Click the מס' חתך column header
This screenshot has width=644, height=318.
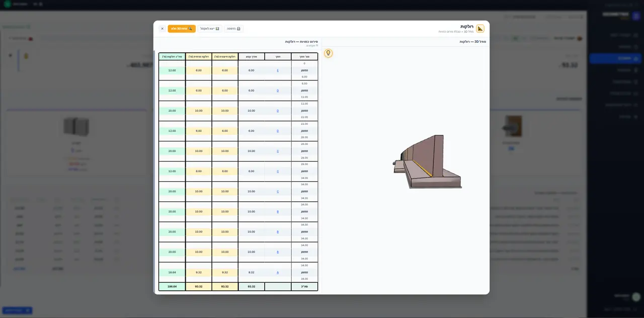(x=304, y=56)
